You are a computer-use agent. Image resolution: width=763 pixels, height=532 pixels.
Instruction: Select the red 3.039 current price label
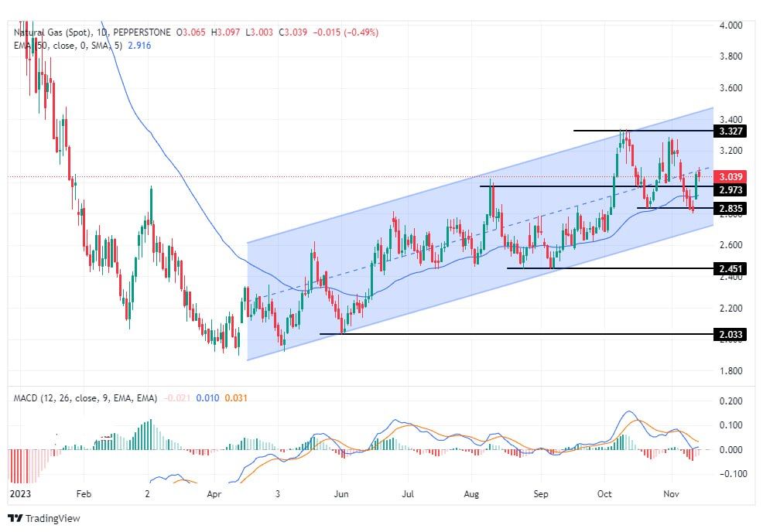coord(730,175)
